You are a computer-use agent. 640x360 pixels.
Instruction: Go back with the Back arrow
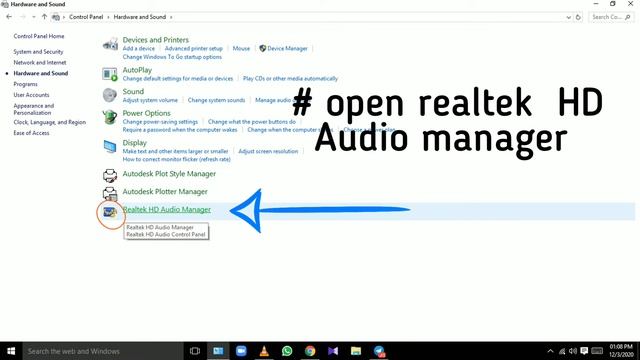(x=9, y=17)
